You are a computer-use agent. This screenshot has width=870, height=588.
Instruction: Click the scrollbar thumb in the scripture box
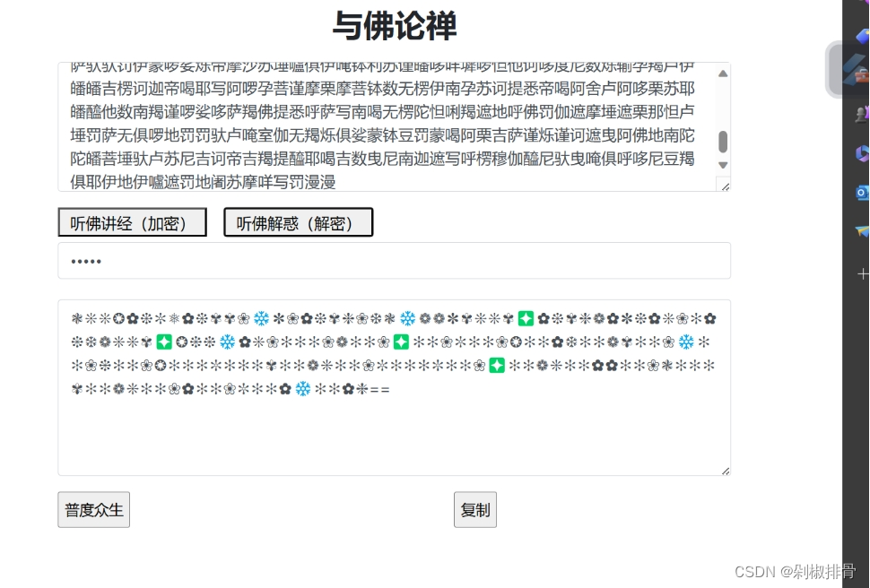(x=722, y=141)
